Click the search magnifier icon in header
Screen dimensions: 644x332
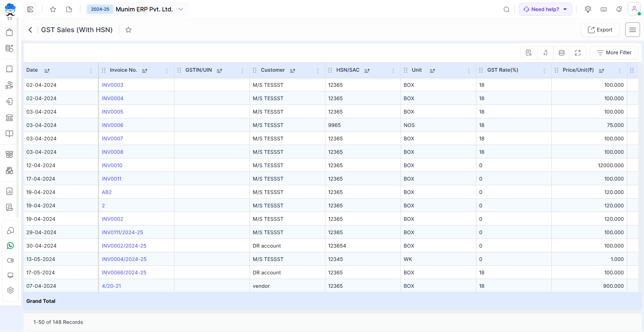pos(506,9)
